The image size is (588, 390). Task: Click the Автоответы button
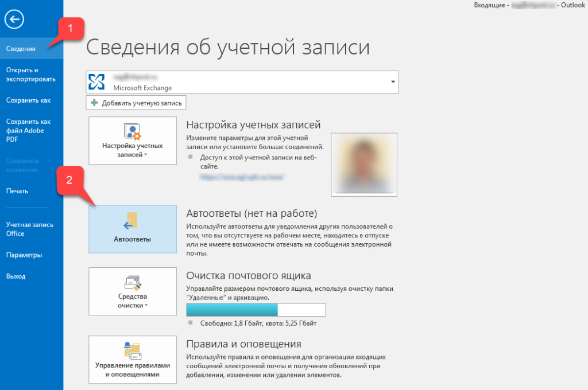click(x=133, y=229)
